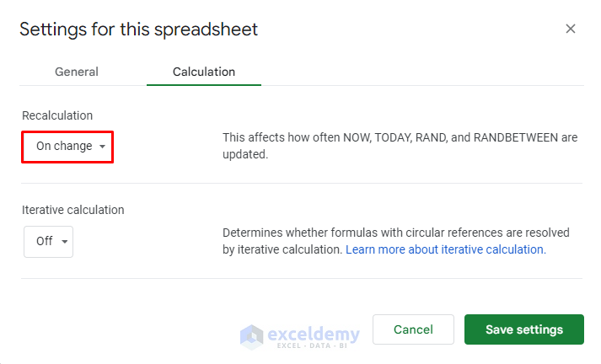Click the "Iterative calculation" section label
The image size is (601, 364).
pos(72,210)
